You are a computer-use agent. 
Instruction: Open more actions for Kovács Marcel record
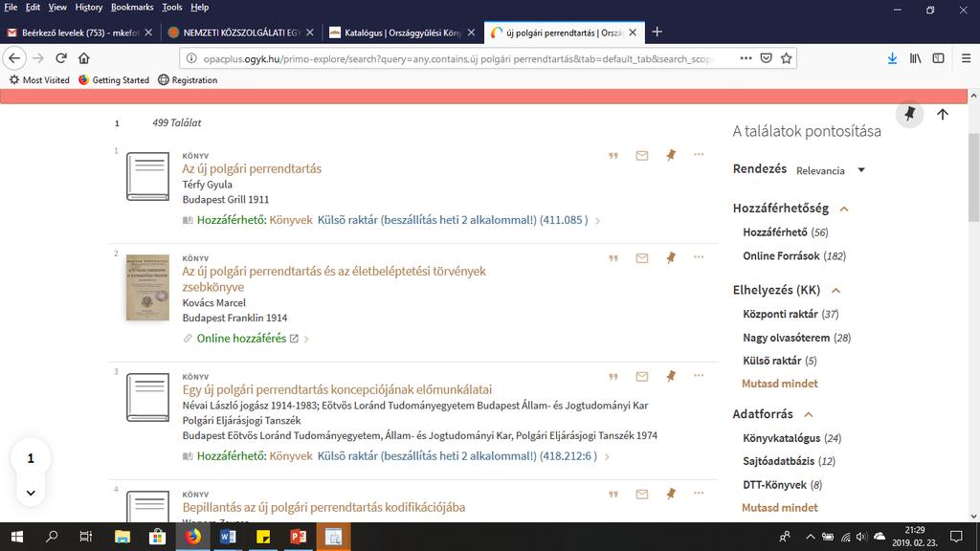click(698, 256)
